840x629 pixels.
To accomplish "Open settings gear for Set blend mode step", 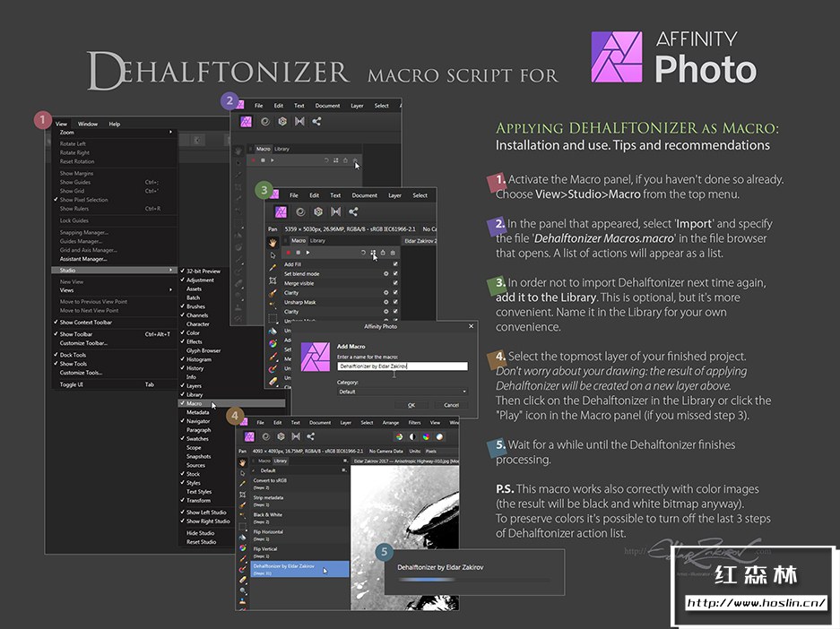I will pos(385,273).
